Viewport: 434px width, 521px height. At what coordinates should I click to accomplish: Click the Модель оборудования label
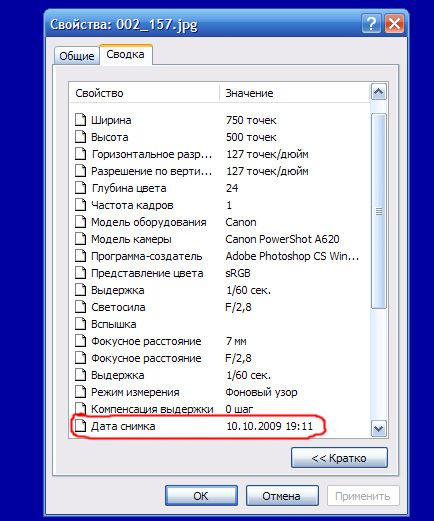[x=149, y=222]
